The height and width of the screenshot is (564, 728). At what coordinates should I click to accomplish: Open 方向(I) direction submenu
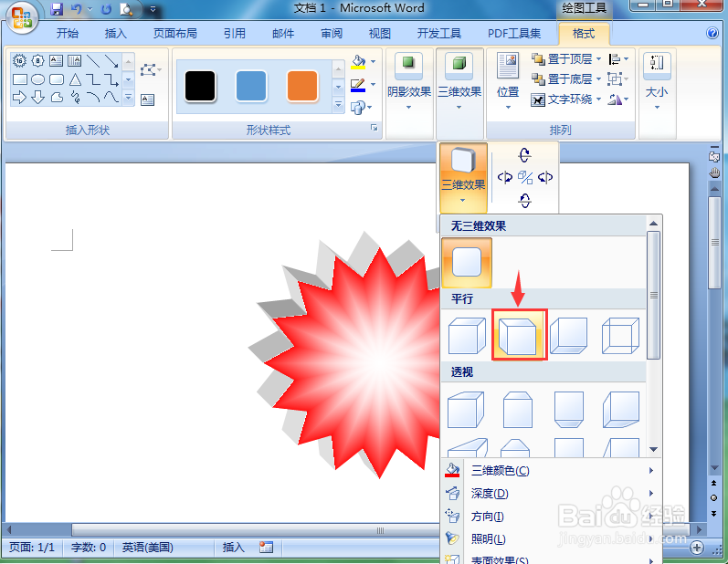[x=550, y=516]
